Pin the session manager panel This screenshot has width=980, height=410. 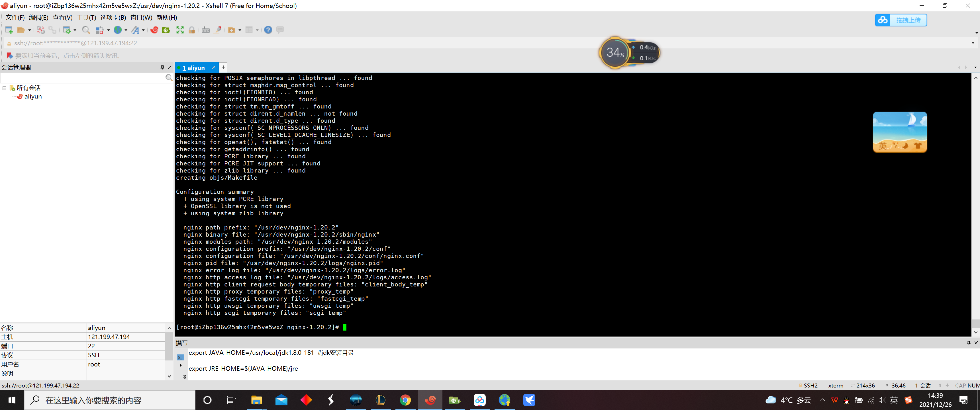162,67
